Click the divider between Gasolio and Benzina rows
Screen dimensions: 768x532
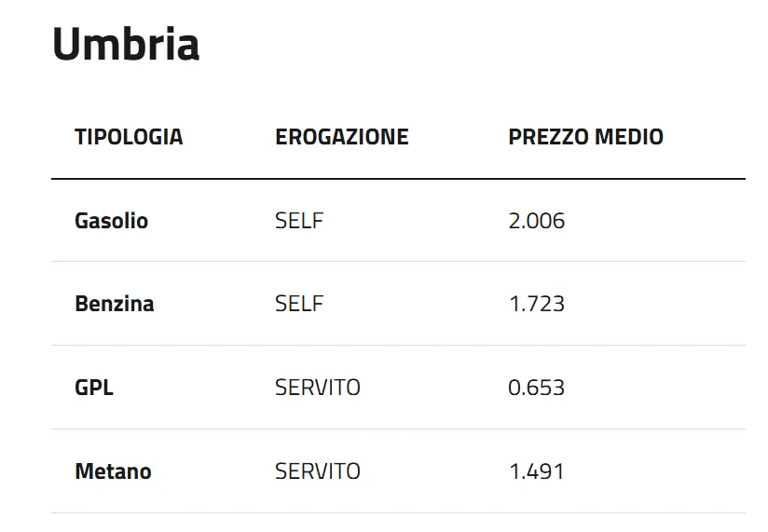[x=398, y=262]
